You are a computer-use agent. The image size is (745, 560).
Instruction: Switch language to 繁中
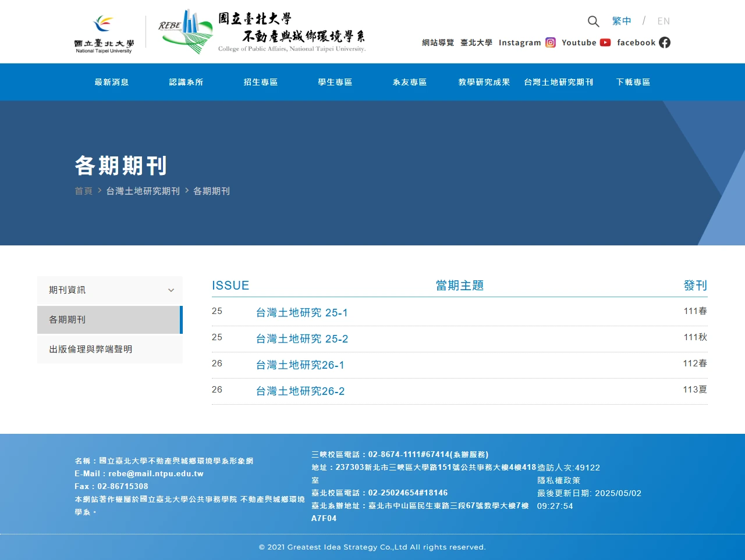tap(622, 21)
